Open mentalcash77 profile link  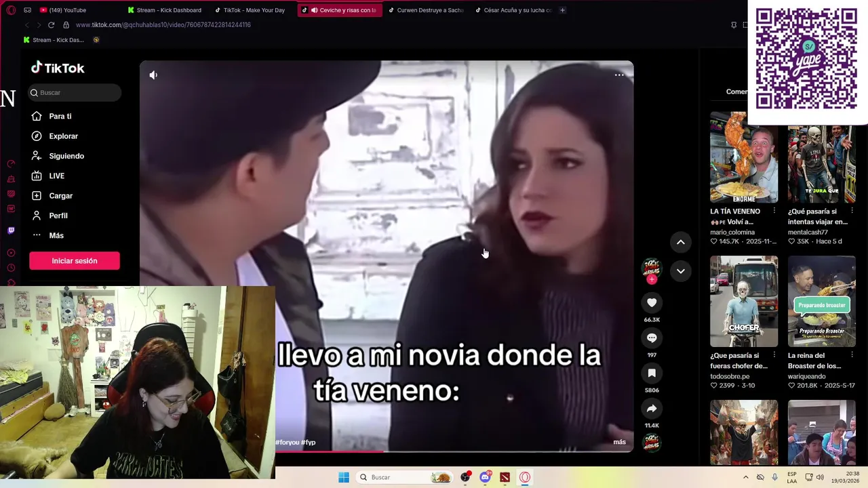pos(808,232)
